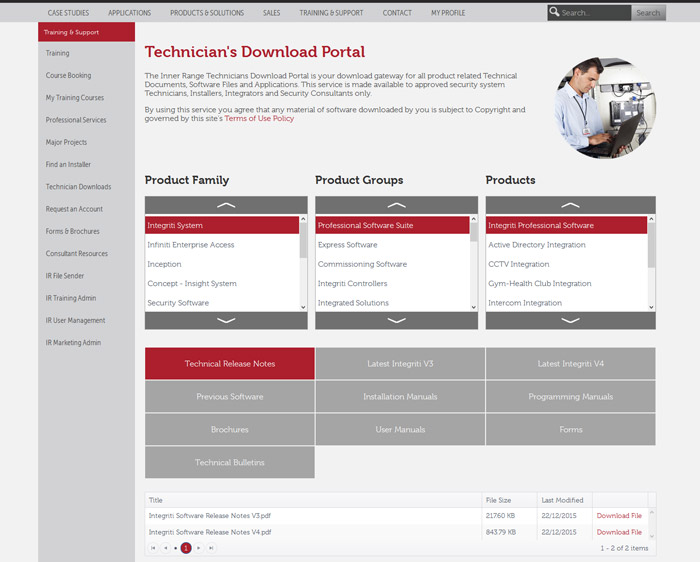Image resolution: width=700 pixels, height=562 pixels.
Task: Open Request an Account in the sidebar
Action: pyautogui.click(x=74, y=209)
